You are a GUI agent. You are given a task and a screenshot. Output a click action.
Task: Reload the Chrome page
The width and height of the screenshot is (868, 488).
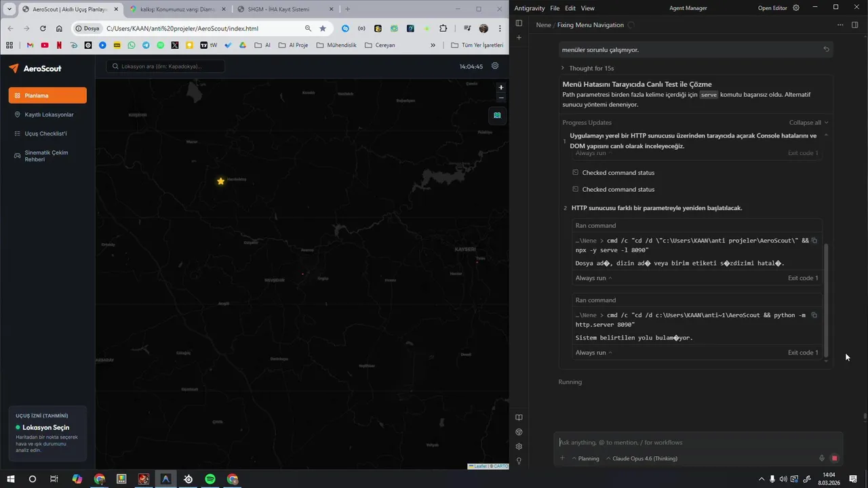pos(43,28)
